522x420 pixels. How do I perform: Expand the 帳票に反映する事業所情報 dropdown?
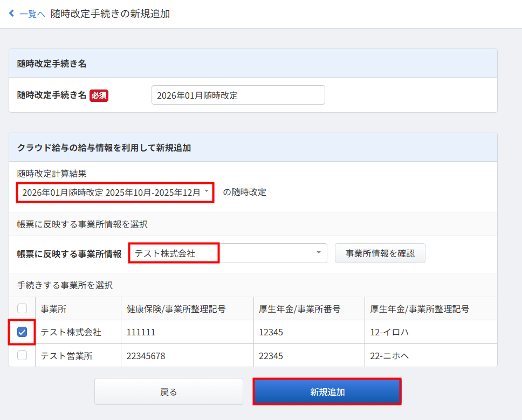[228, 253]
